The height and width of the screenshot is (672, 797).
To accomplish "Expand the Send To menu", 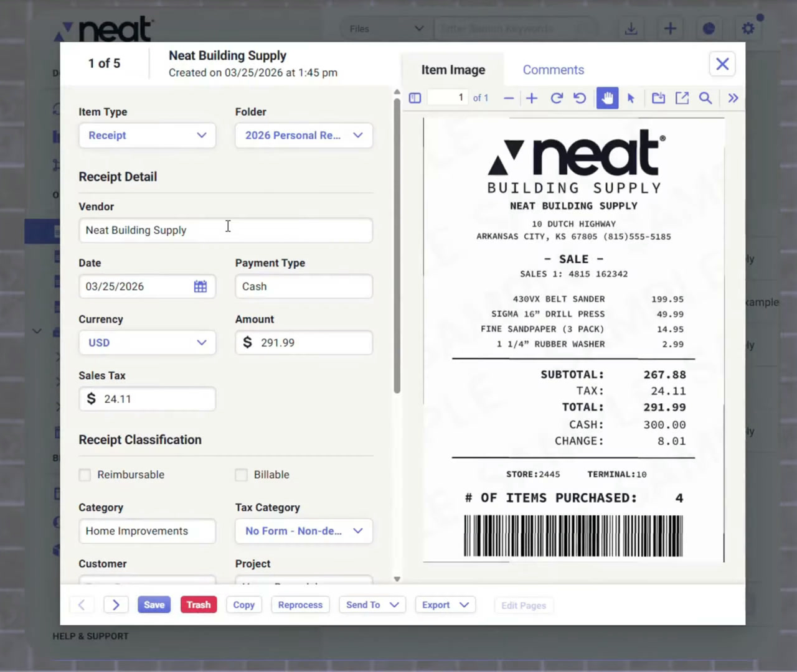I will (372, 605).
